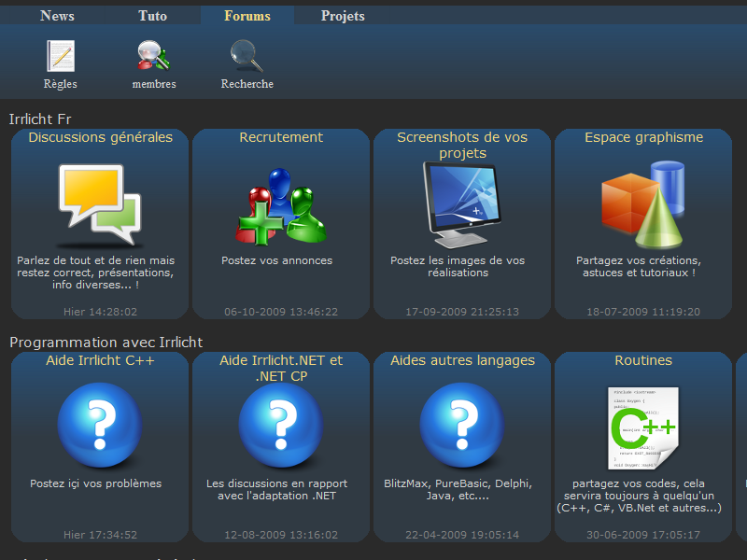Click the Routines C++ file icon
747x560 pixels.
click(643, 428)
